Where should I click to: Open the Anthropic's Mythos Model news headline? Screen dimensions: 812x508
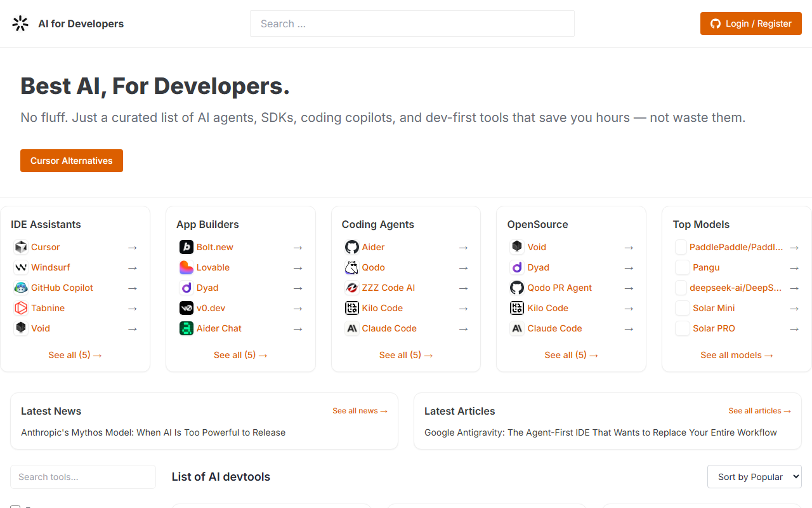point(153,432)
